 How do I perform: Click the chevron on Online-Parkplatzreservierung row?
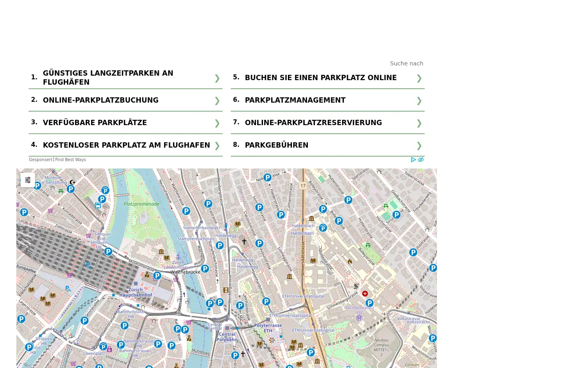(419, 123)
